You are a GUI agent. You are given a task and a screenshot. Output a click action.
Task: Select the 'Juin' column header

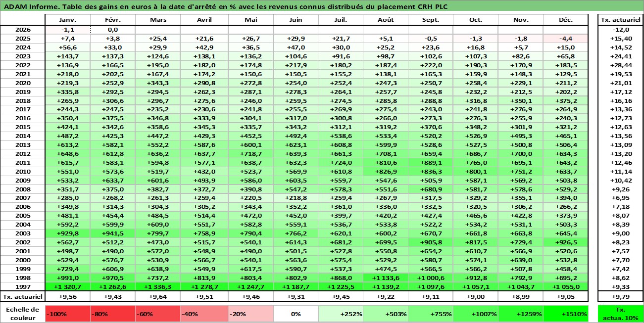coord(296,20)
